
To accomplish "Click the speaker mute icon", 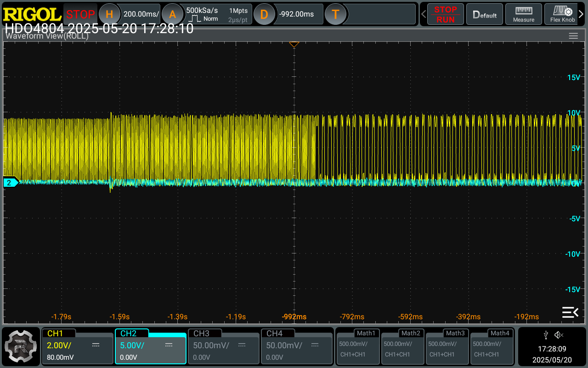I will [559, 334].
